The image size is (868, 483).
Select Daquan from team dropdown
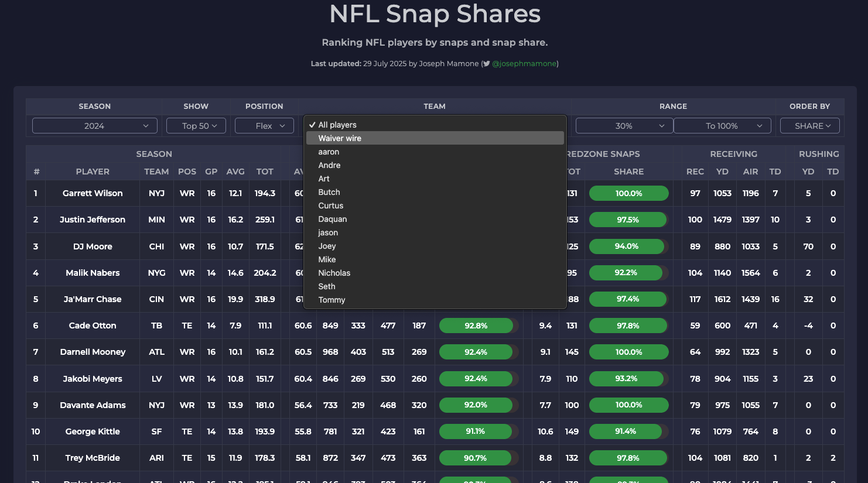(435, 219)
